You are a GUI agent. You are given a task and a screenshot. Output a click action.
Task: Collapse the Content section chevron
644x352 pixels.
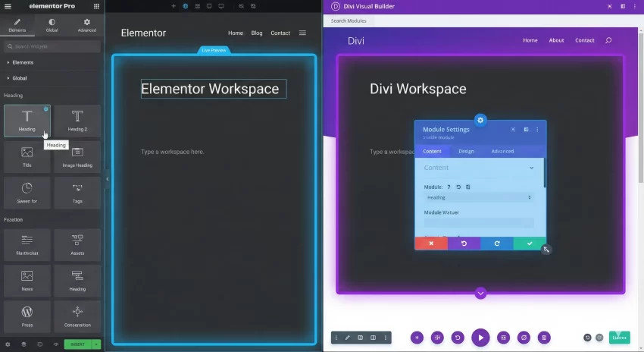[x=531, y=168]
